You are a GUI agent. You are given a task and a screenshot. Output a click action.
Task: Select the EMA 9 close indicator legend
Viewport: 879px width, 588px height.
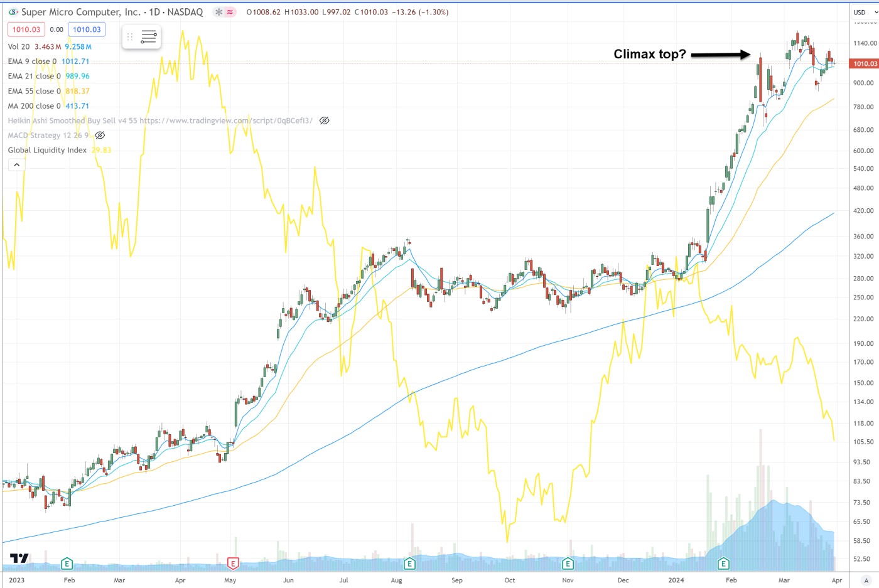32,61
